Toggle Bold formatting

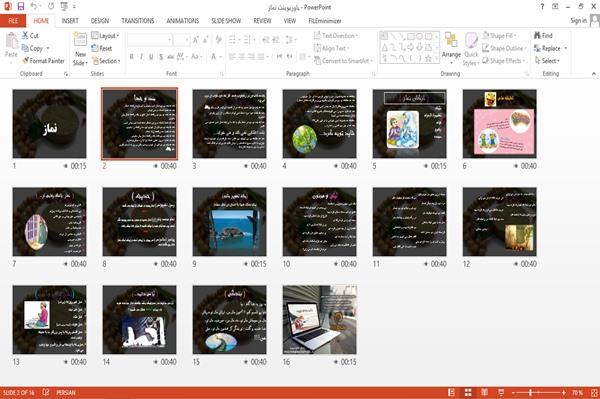coord(132,57)
